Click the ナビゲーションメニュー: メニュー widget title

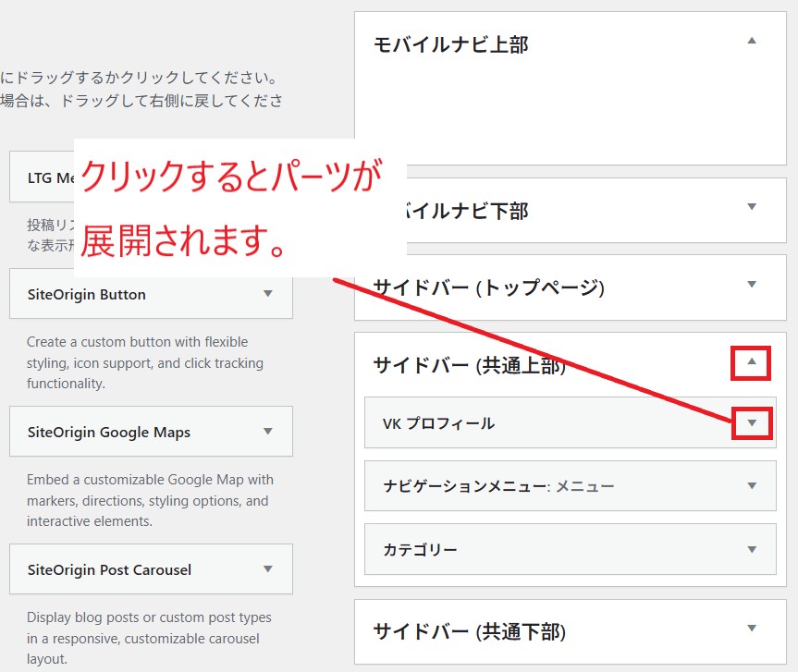click(498, 486)
